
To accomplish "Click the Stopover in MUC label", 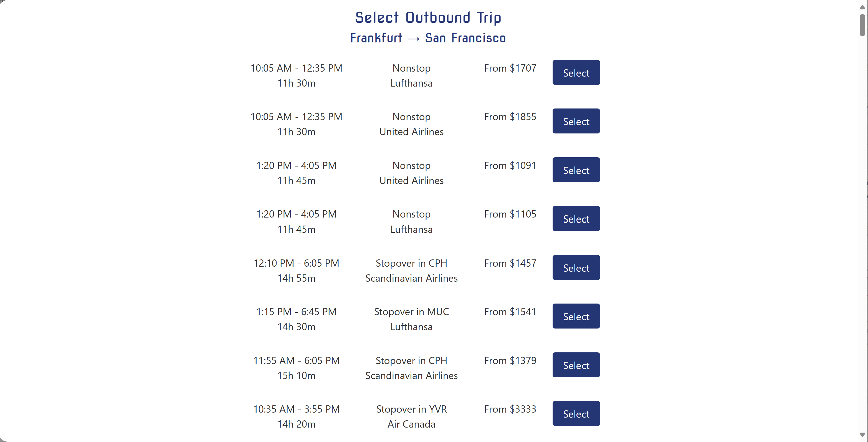I will (411, 312).
